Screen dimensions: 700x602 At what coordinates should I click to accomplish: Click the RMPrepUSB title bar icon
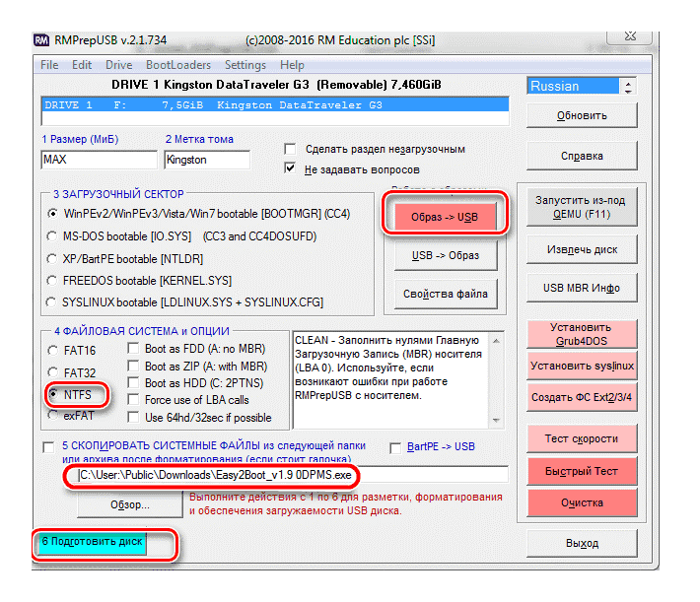point(41,40)
